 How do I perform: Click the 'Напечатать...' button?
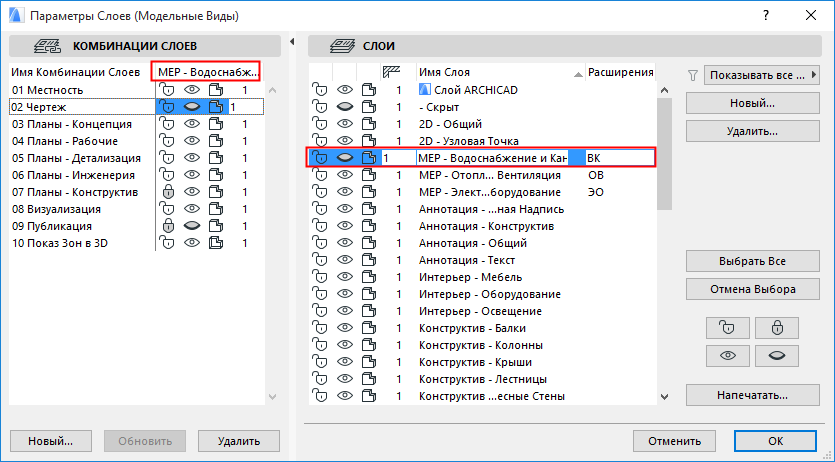coord(745,395)
